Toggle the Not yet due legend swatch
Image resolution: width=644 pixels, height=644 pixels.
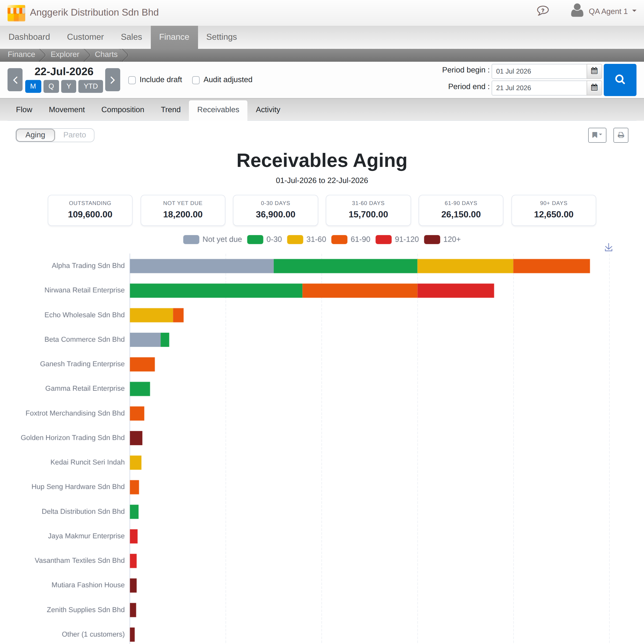pos(191,240)
